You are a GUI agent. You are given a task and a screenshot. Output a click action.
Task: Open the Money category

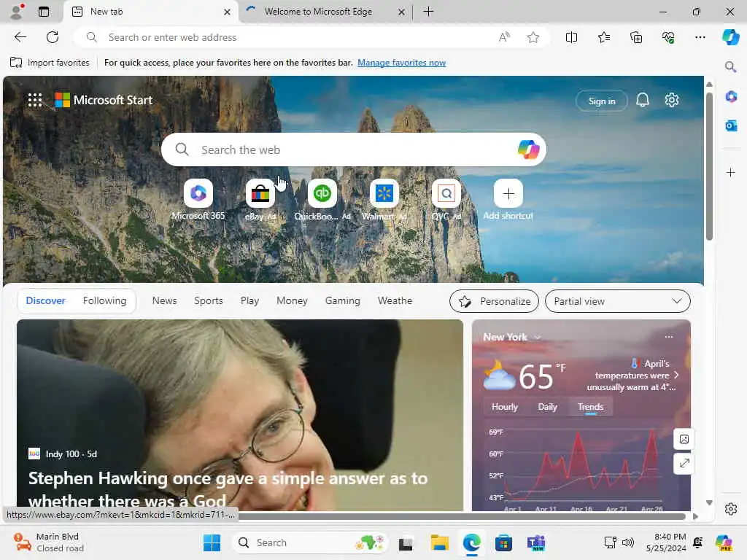pyautogui.click(x=292, y=301)
